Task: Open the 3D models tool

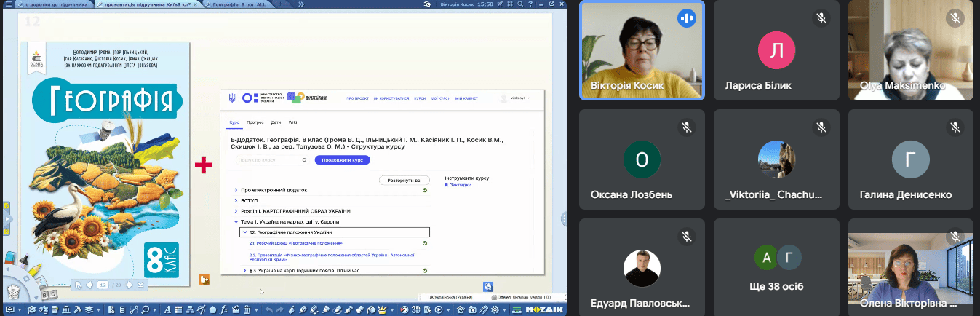Action: tap(415, 309)
